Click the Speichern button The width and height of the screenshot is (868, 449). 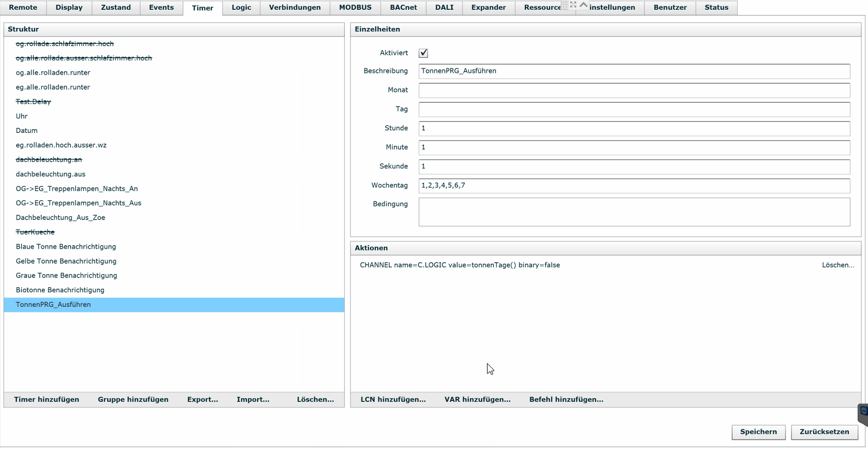758,432
